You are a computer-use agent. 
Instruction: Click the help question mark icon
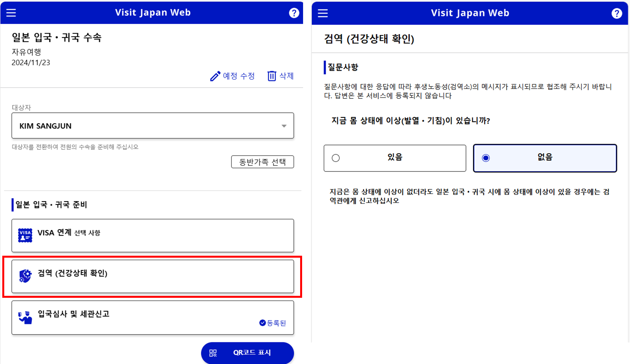tap(294, 13)
